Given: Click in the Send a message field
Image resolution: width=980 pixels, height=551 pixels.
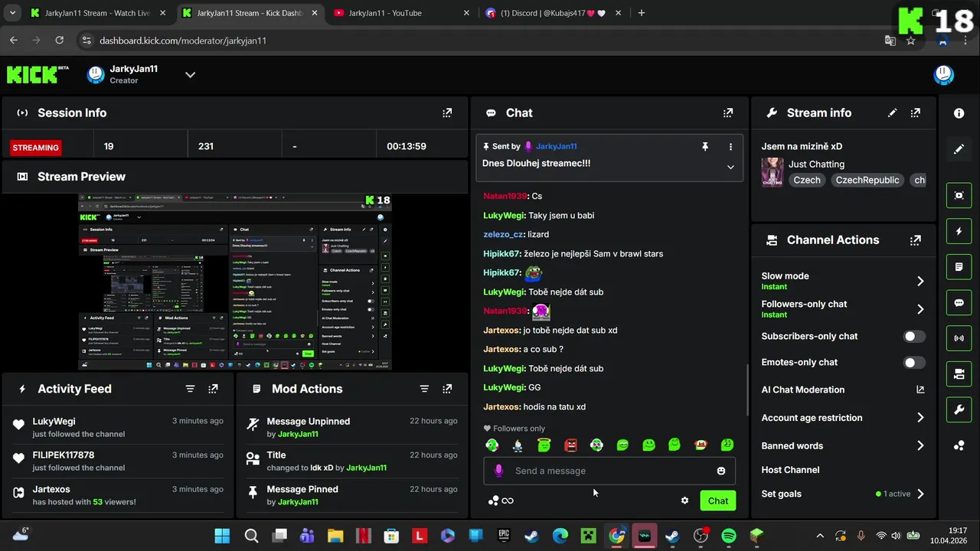Looking at the screenshot, I should pyautogui.click(x=609, y=471).
